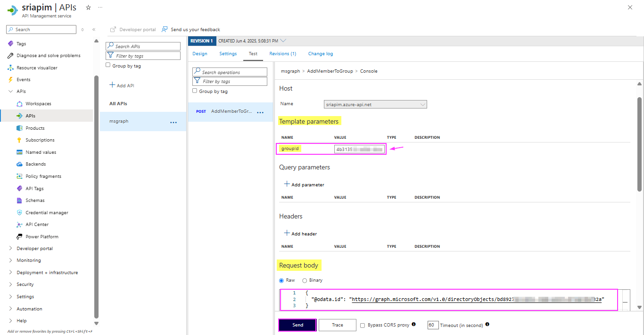Check Bypass CORS proxy checkbox
644x335 pixels.
pyautogui.click(x=363, y=325)
